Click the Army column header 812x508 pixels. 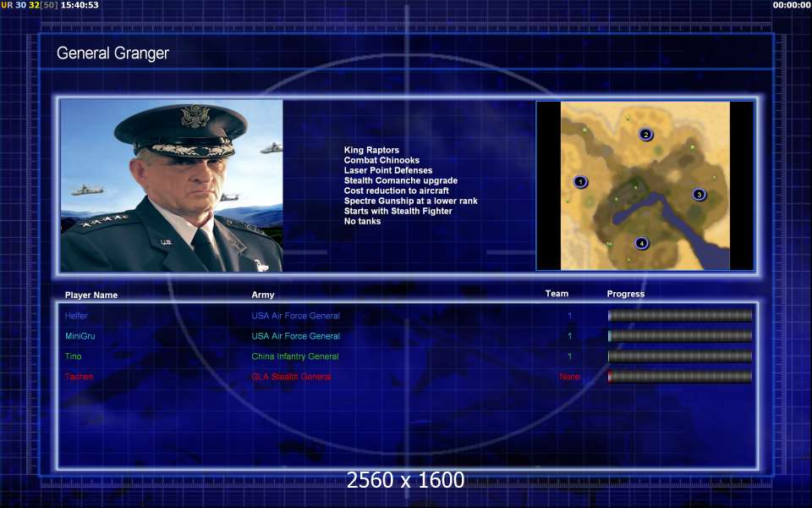(x=262, y=295)
